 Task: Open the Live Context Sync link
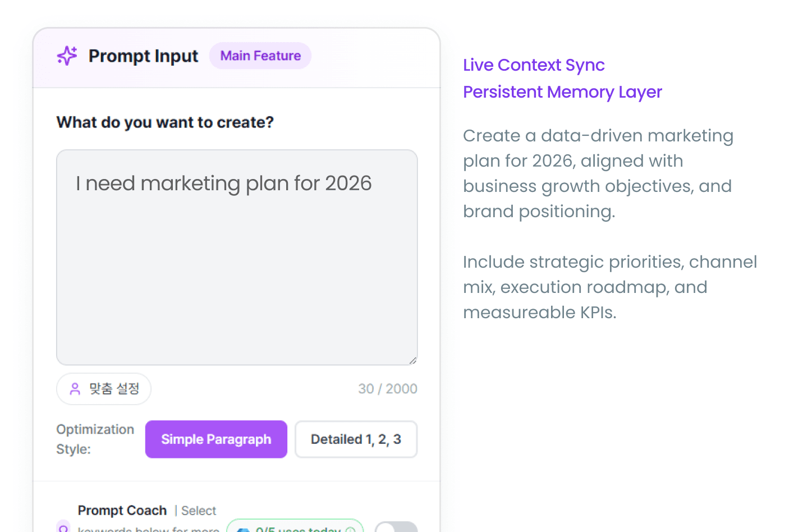point(534,65)
